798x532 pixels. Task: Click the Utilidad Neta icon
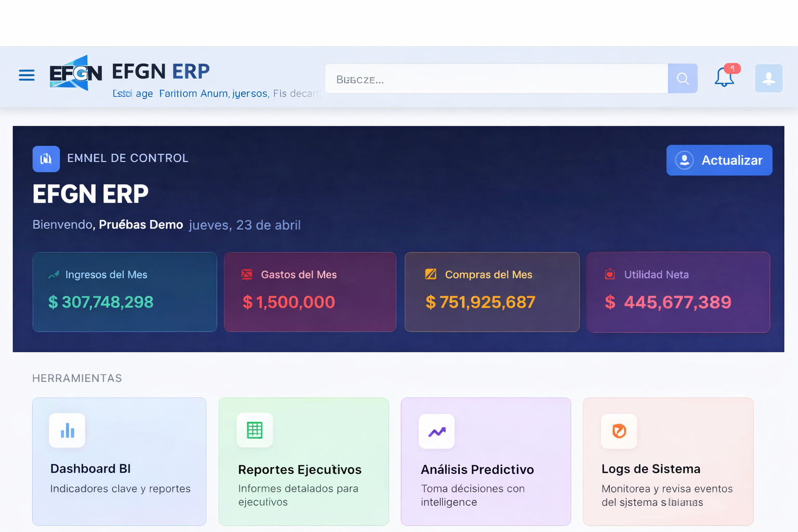(x=610, y=274)
